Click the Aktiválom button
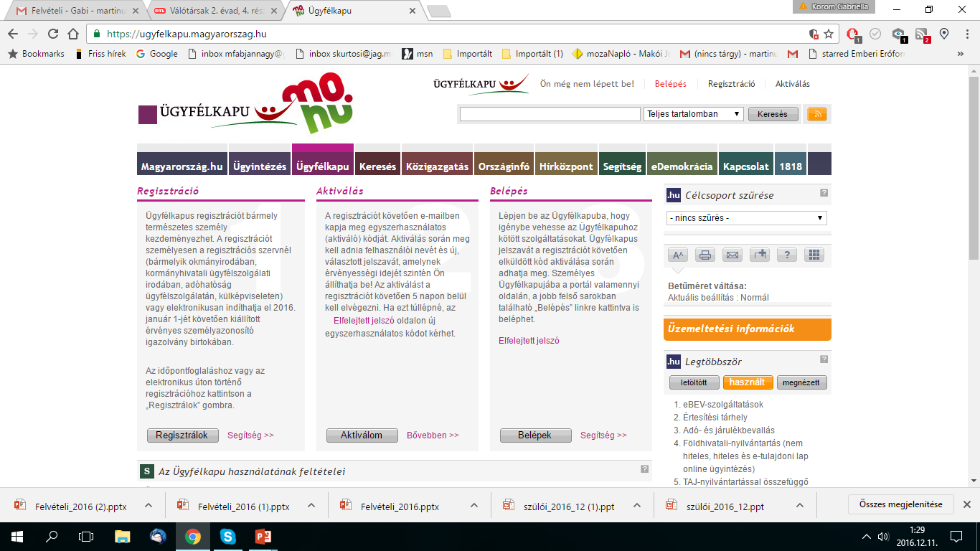The image size is (980, 551). coord(362,435)
